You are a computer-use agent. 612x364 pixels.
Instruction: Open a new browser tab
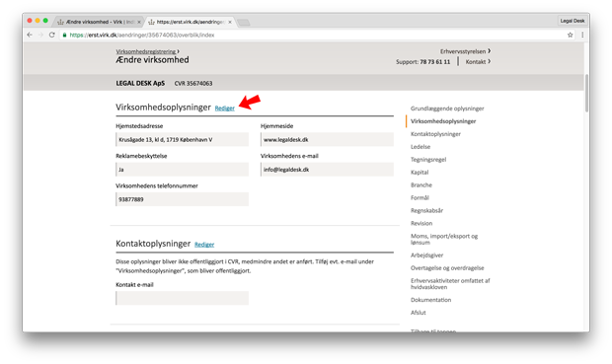[244, 23]
